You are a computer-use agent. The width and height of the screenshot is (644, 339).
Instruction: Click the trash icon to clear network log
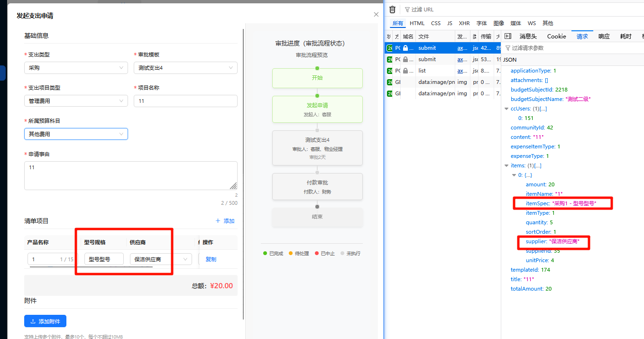pos(393,9)
